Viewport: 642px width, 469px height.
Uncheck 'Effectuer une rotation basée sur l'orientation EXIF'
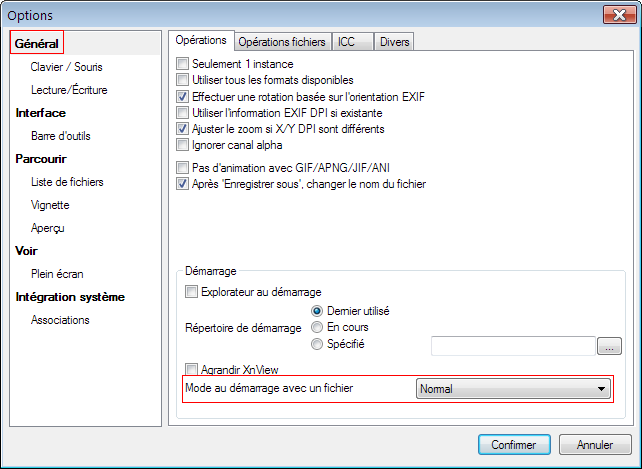[x=182, y=97]
